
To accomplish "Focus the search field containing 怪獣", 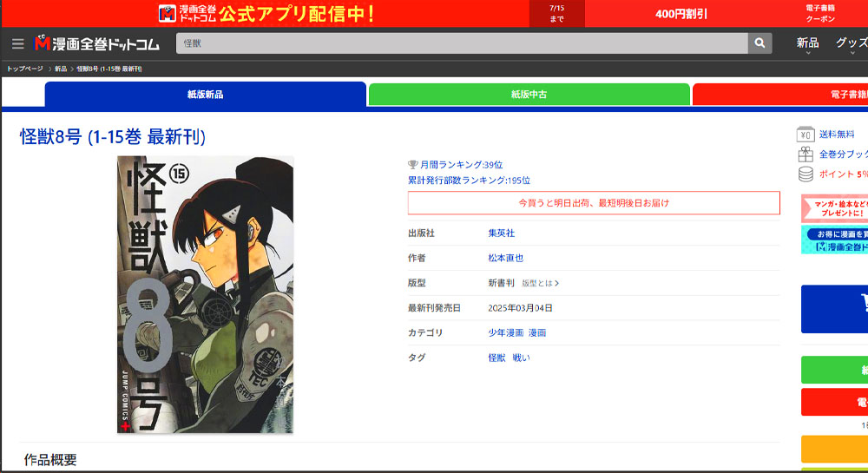I will (462, 43).
